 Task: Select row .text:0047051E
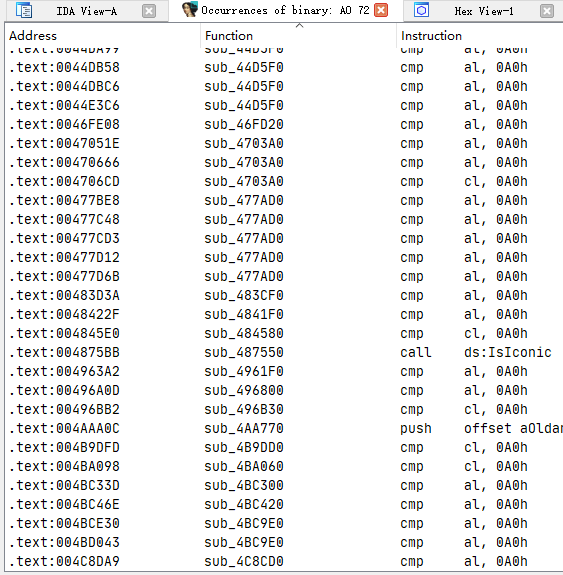tap(284, 143)
